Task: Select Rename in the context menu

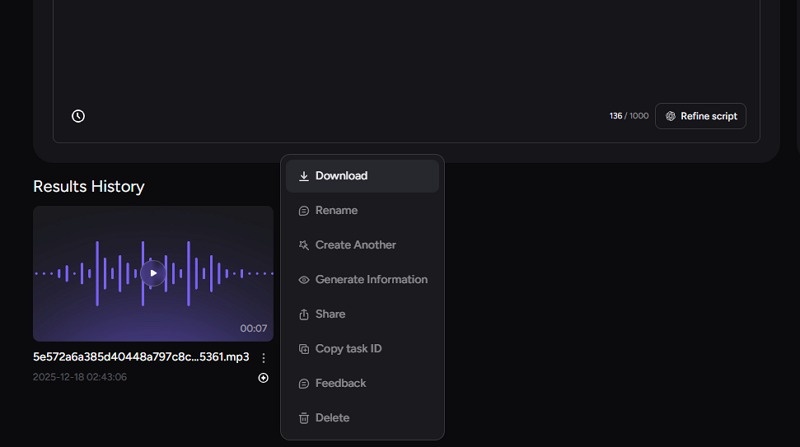Action: (362, 210)
